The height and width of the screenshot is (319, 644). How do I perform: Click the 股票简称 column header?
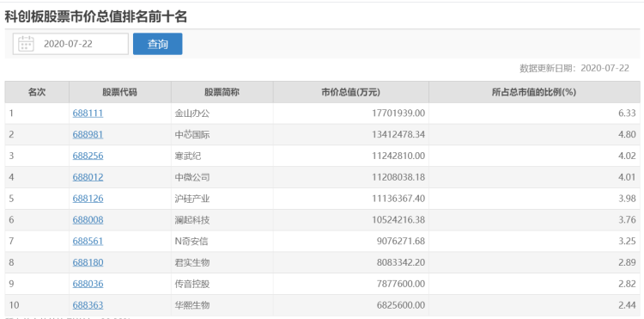(222, 92)
